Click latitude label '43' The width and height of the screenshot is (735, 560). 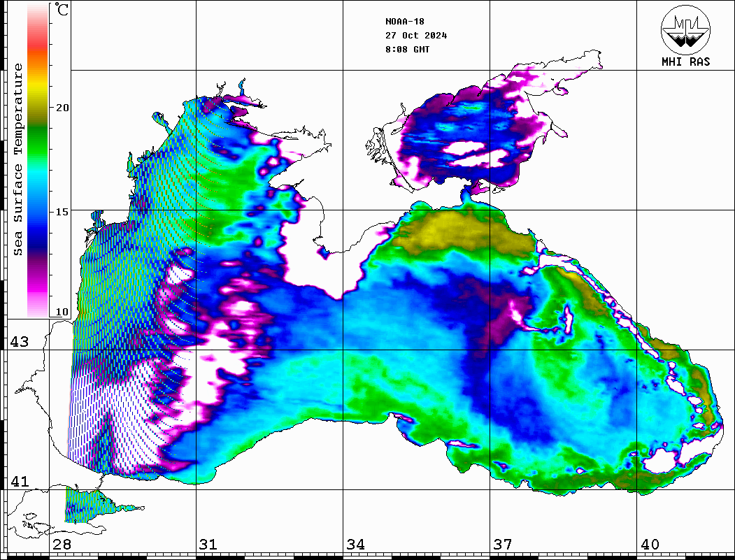coord(19,342)
